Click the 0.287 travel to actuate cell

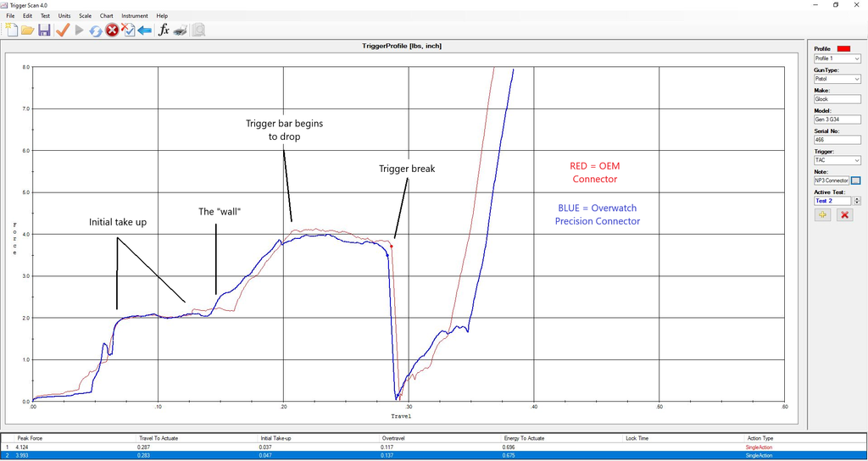click(142, 447)
